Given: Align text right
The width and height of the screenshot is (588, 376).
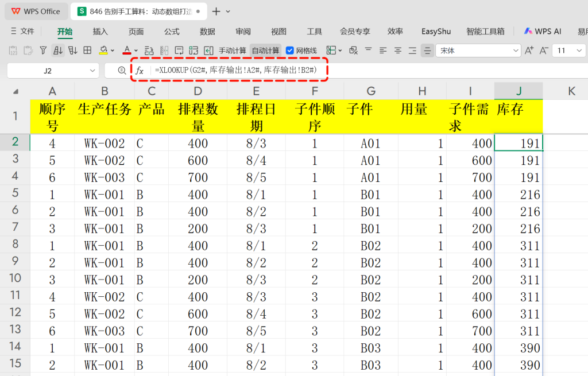Looking at the screenshot, I should coord(412,51).
